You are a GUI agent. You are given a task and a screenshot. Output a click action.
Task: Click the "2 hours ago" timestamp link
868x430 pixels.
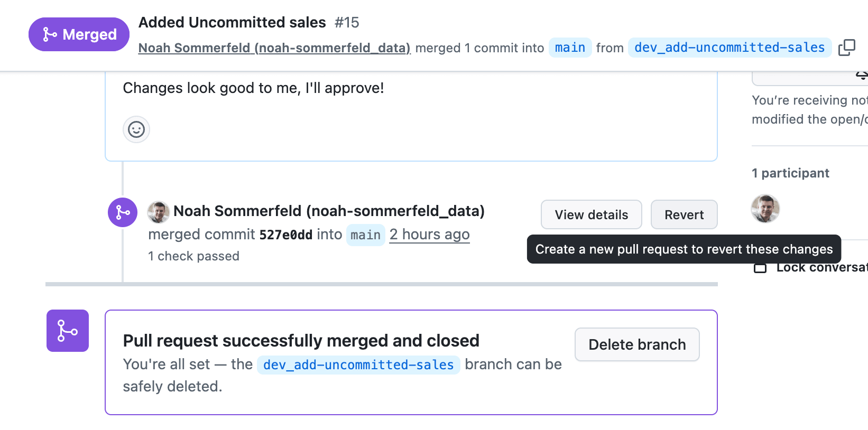[x=429, y=235]
